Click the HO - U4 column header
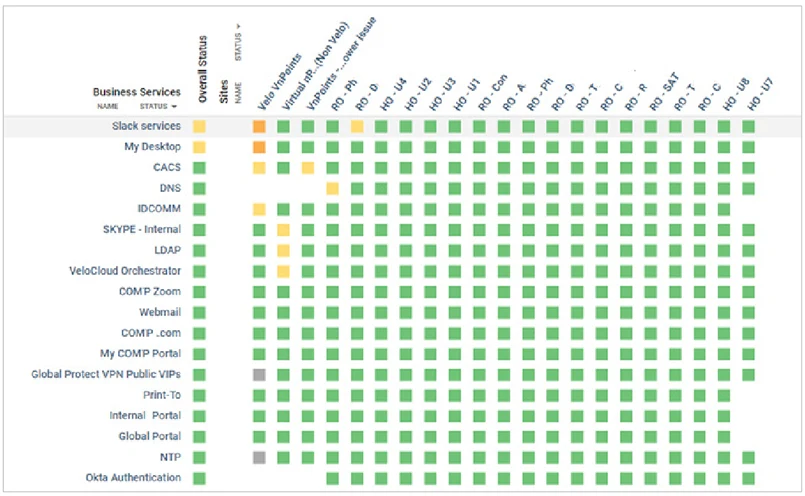 pos(393,95)
